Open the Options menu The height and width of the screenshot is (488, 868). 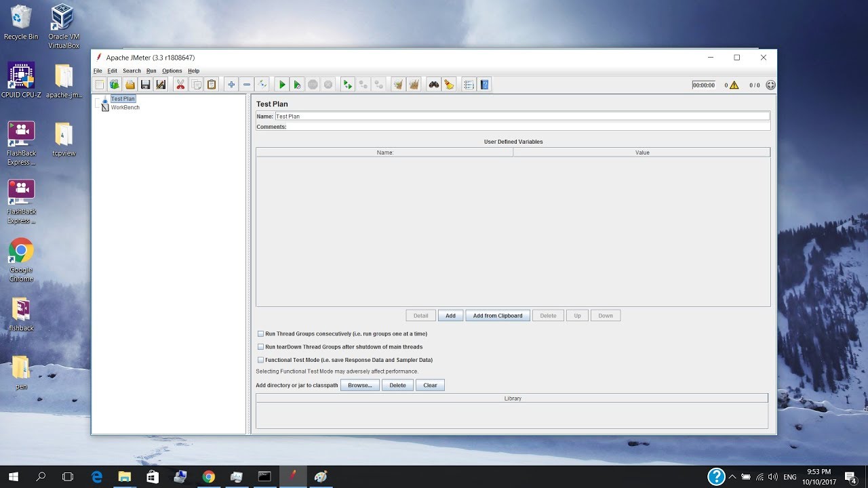172,70
